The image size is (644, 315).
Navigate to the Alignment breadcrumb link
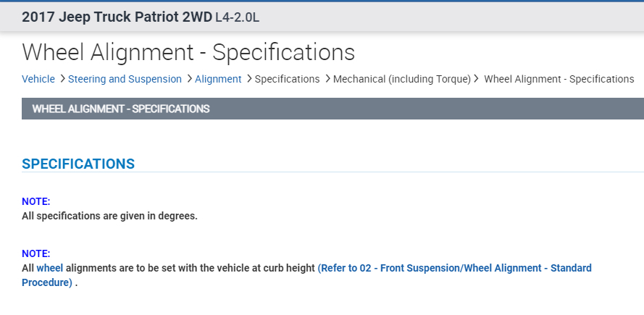pos(218,79)
